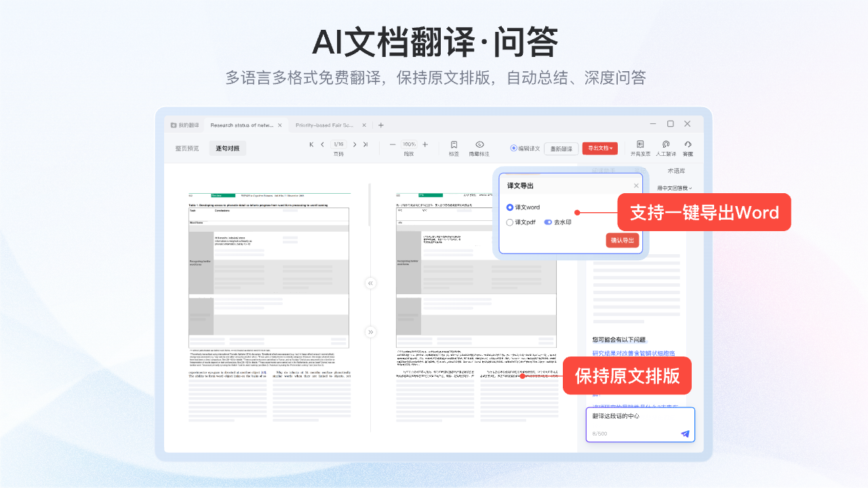The image size is (868, 488).
Task: Zoom in with the plus icon
Action: [425, 144]
